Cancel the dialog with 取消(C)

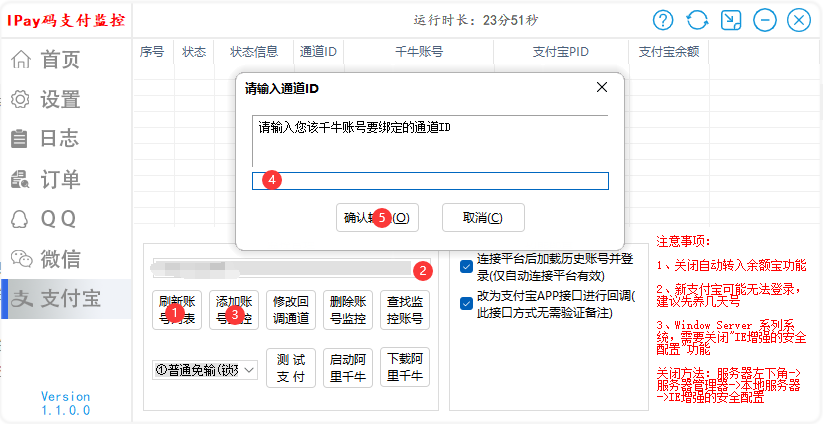483,217
